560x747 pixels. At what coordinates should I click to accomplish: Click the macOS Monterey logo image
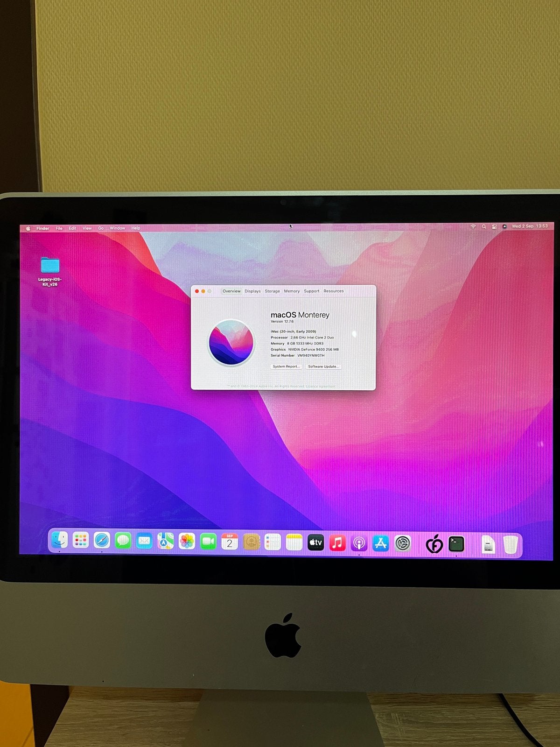pyautogui.click(x=231, y=342)
